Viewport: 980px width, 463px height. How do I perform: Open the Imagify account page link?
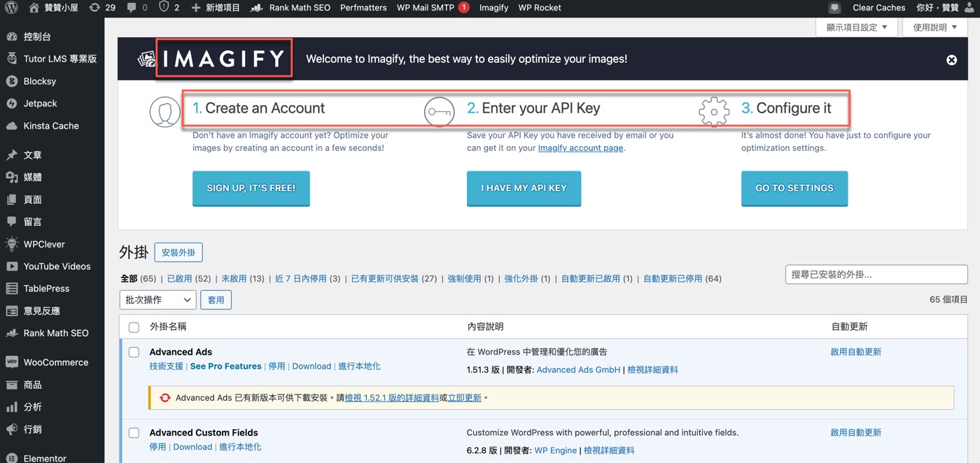click(580, 148)
